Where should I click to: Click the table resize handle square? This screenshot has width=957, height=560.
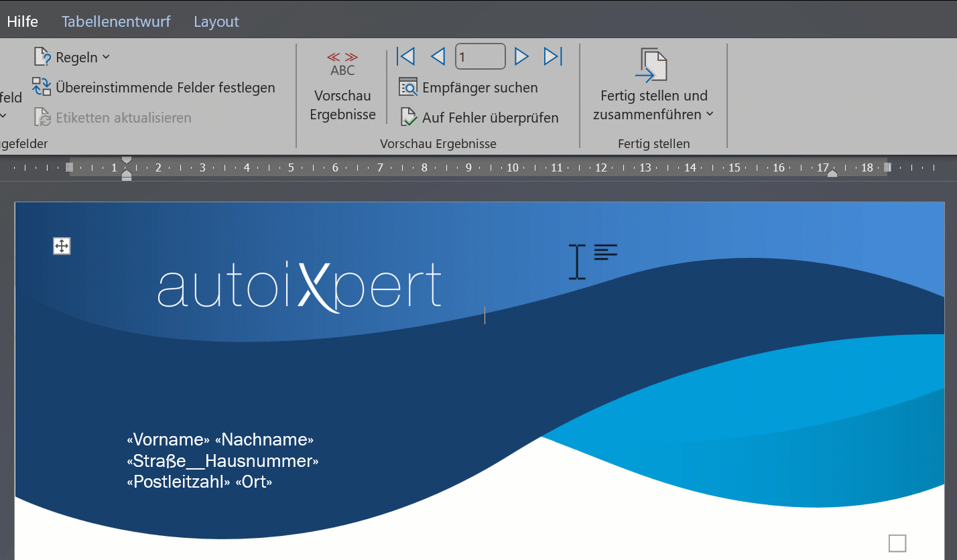(x=897, y=543)
